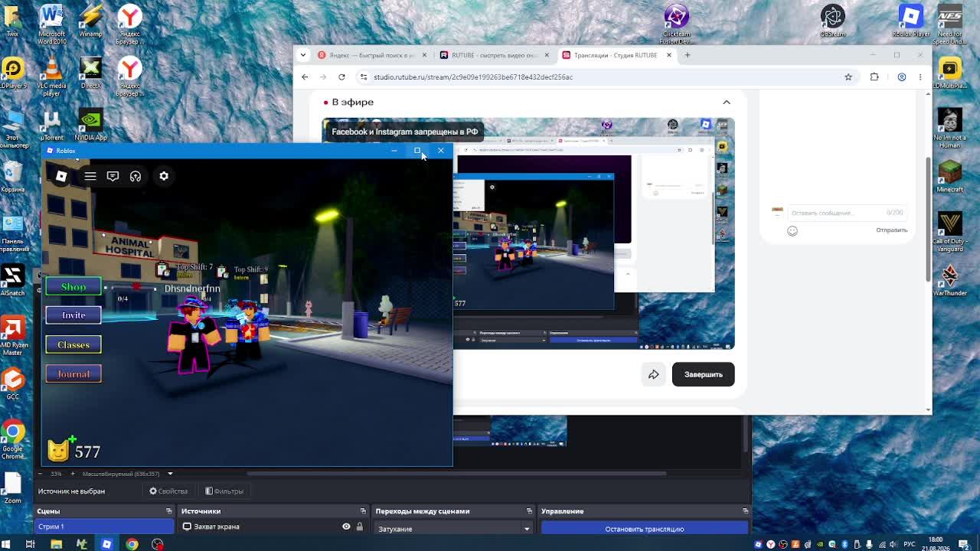980x551 pixels.
Task: Select the Стрим 1 scene
Action: pos(105,527)
